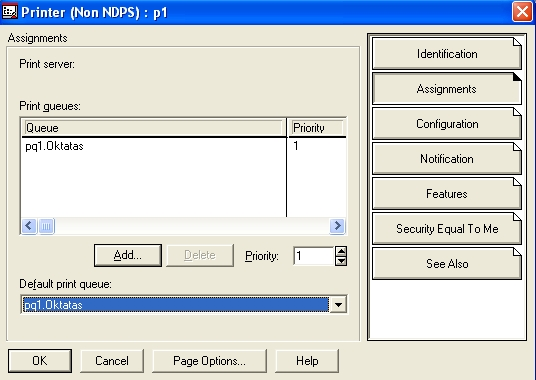Close the Printer (Non NDPS) window

point(522,12)
